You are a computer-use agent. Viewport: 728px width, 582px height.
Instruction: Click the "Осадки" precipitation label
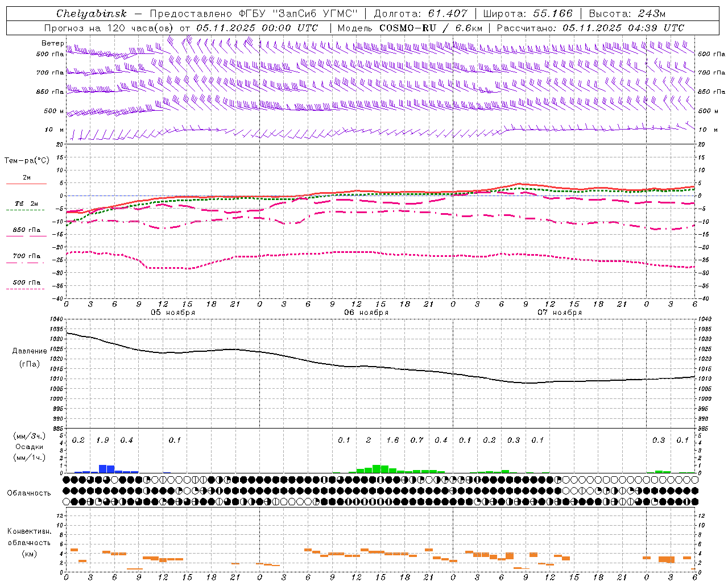(x=29, y=447)
